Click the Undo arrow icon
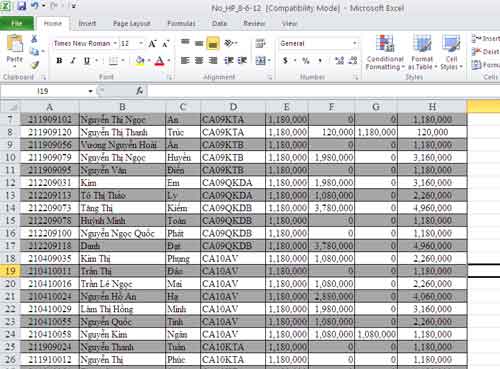 [x=35, y=6]
